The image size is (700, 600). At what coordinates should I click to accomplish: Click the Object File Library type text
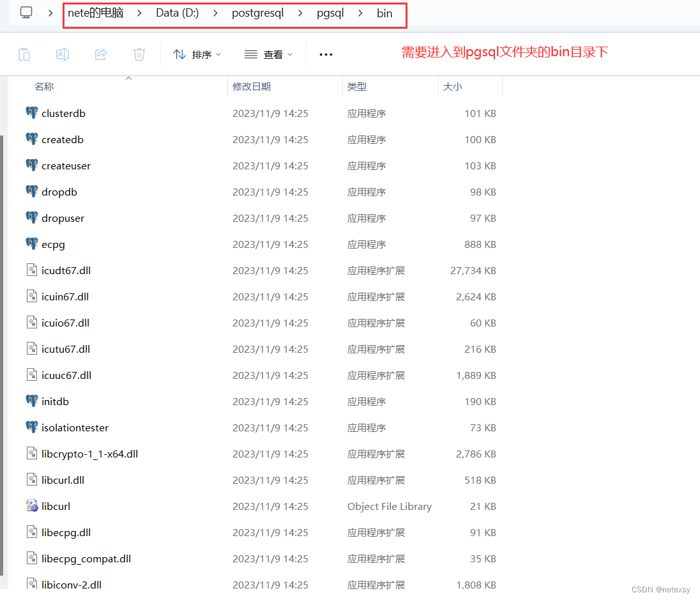[x=390, y=506]
